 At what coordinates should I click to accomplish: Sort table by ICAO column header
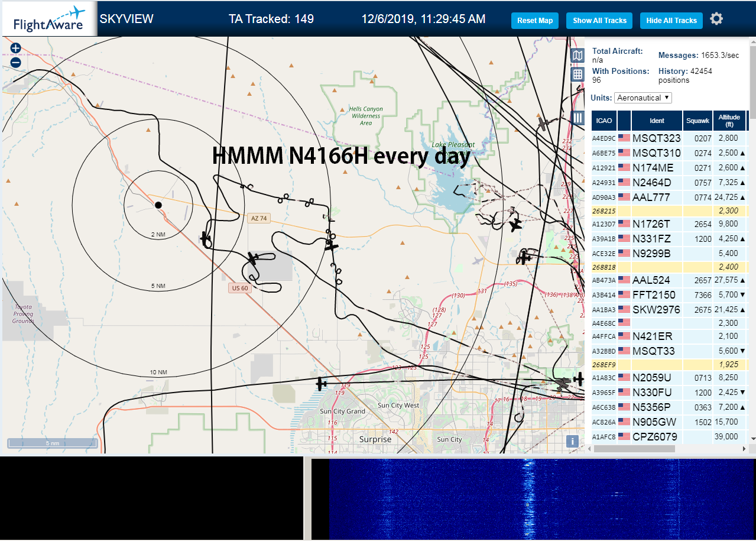(604, 121)
